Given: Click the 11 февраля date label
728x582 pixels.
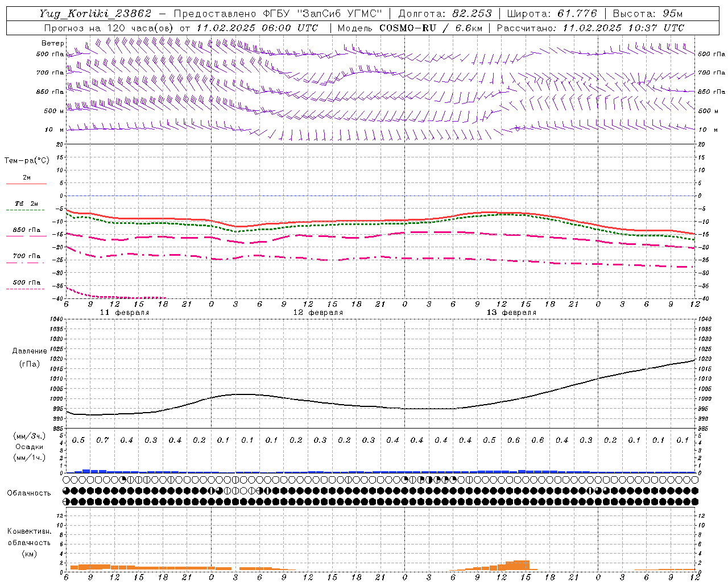Looking at the screenshot, I should [125, 313].
